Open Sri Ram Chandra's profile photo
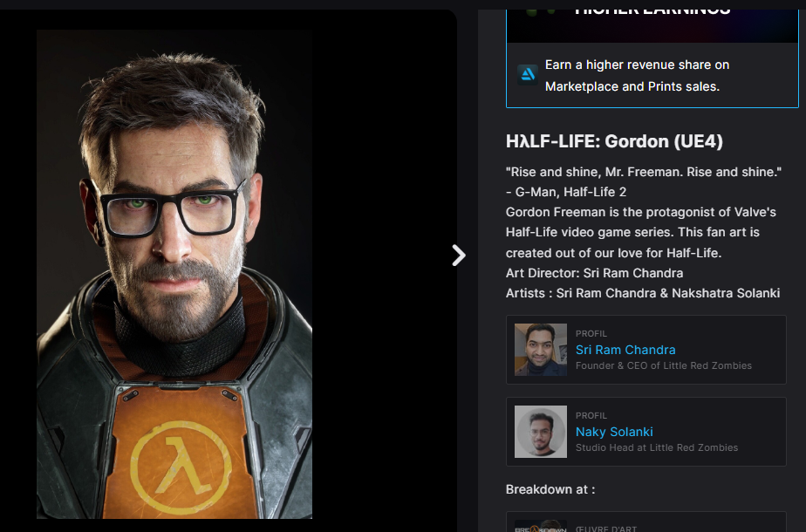 [541, 350]
